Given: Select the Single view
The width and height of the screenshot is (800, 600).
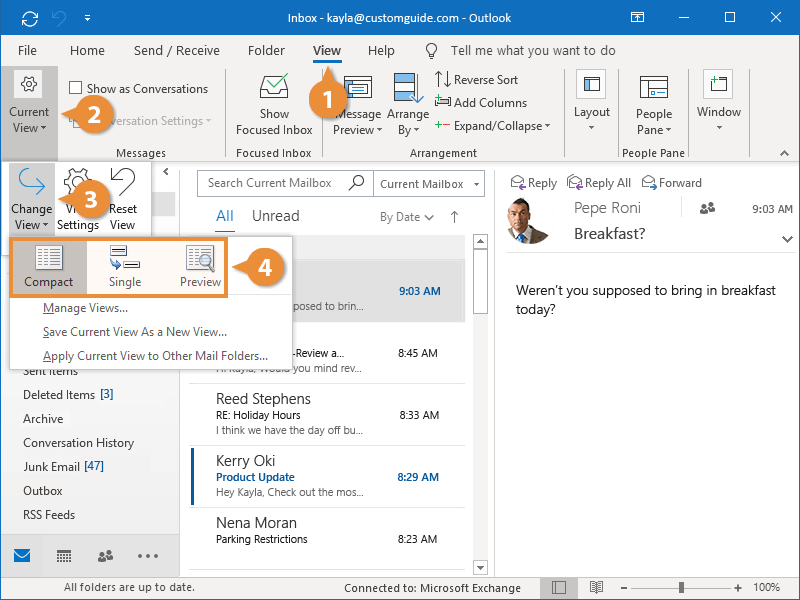Looking at the screenshot, I should (125, 267).
